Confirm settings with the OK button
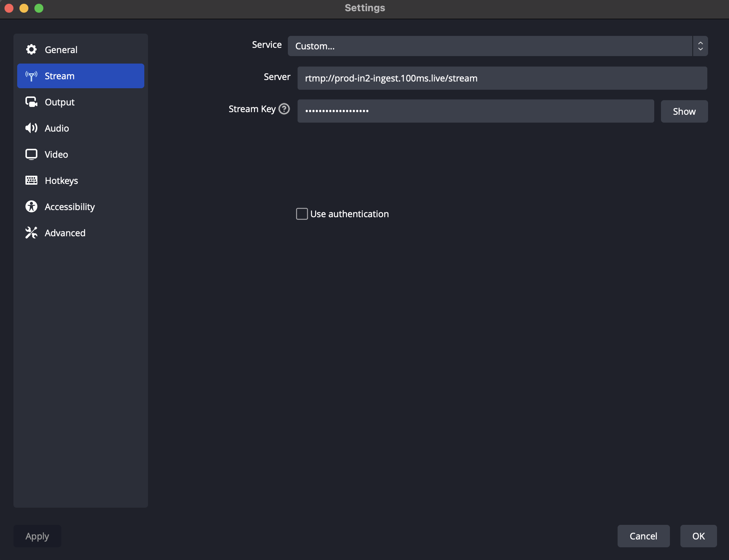Image resolution: width=729 pixels, height=560 pixels. [698, 536]
